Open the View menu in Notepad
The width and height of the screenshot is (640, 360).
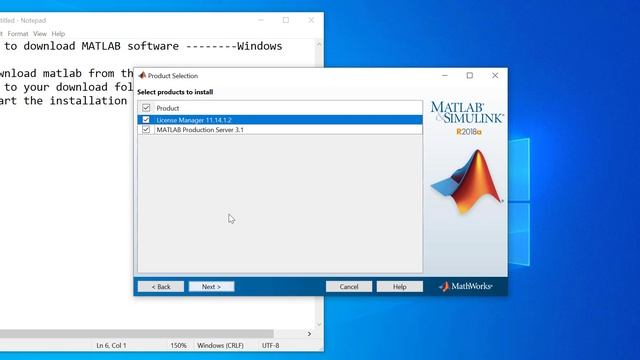(40, 34)
